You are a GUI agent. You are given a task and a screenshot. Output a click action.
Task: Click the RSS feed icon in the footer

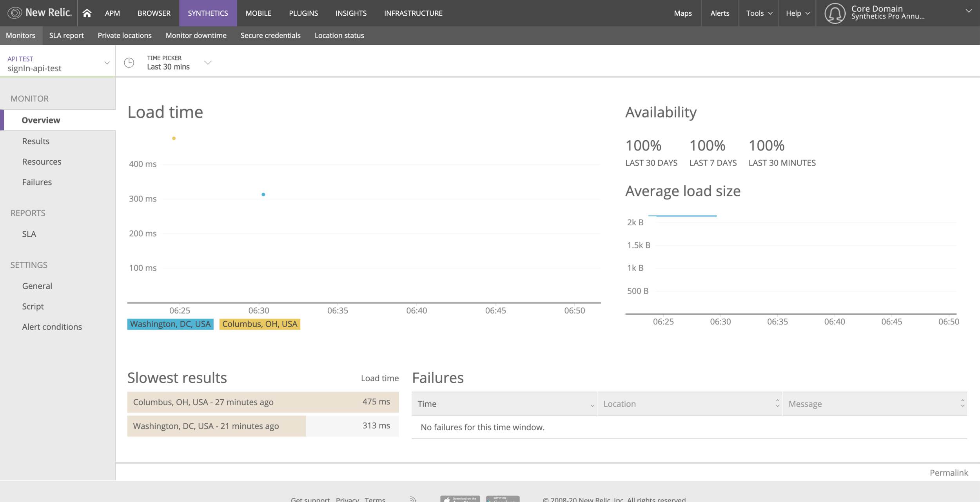412,499
